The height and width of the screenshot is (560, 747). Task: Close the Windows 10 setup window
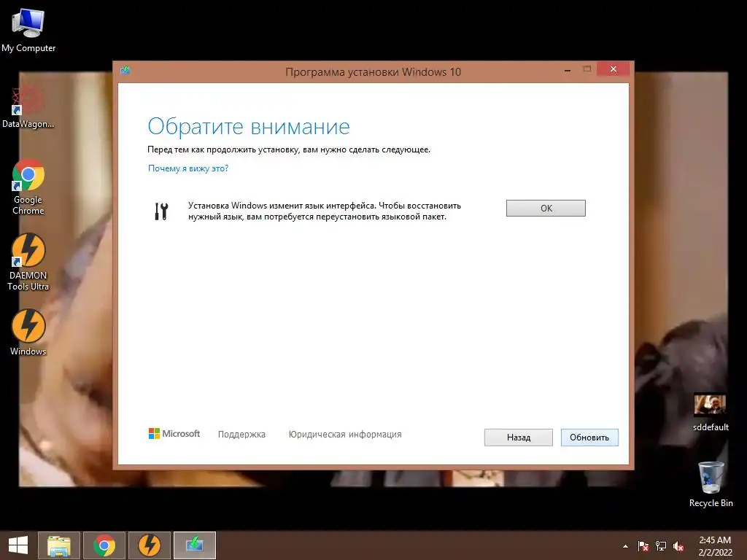tap(613, 69)
